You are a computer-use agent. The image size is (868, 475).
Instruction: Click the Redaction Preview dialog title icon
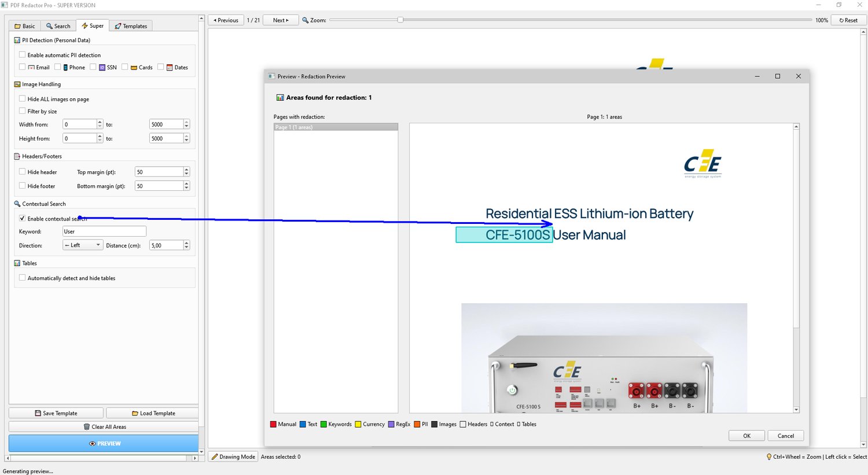[271, 76]
